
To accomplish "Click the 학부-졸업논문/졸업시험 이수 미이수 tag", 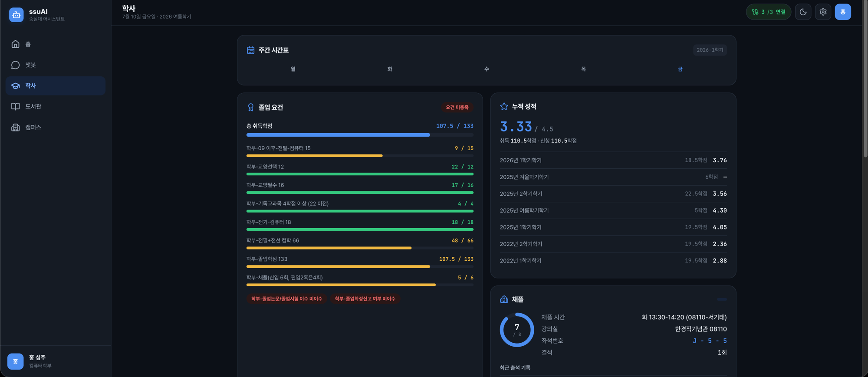I will (286, 298).
